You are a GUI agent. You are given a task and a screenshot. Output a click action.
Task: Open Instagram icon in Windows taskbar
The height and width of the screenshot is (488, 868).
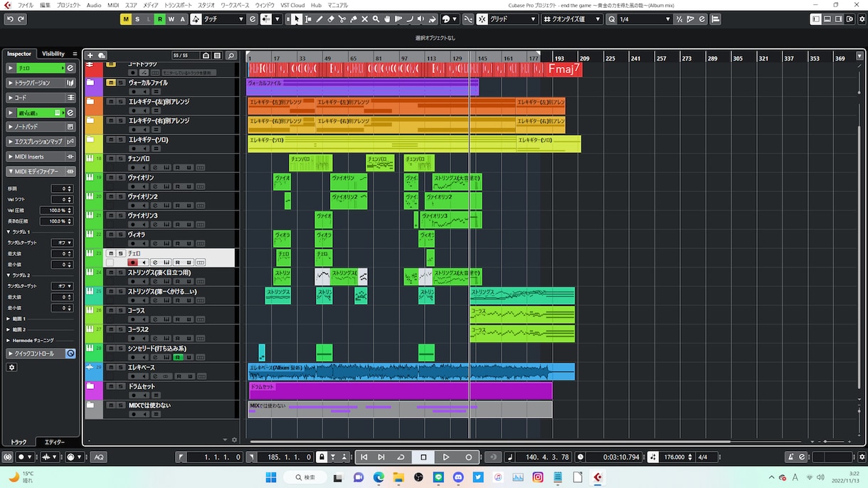(538, 477)
